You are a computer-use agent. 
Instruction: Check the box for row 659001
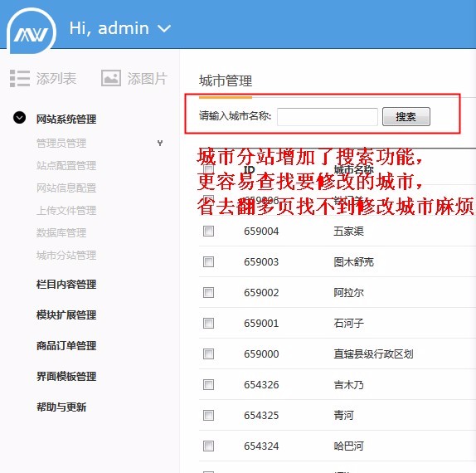tap(208, 324)
